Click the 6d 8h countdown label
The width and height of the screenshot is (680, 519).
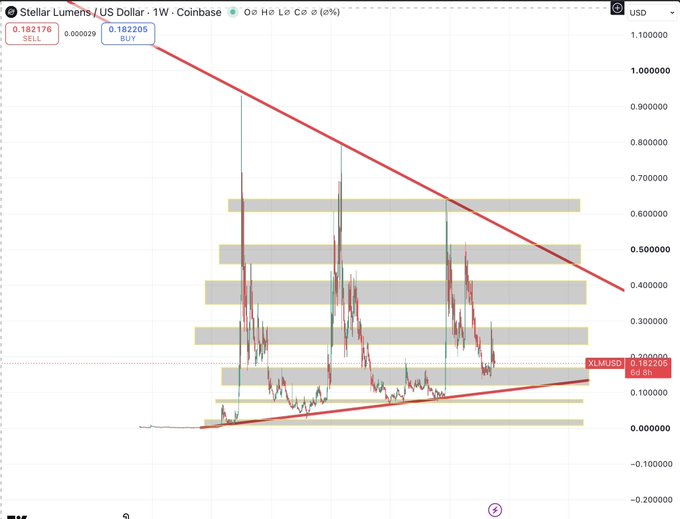click(641, 372)
